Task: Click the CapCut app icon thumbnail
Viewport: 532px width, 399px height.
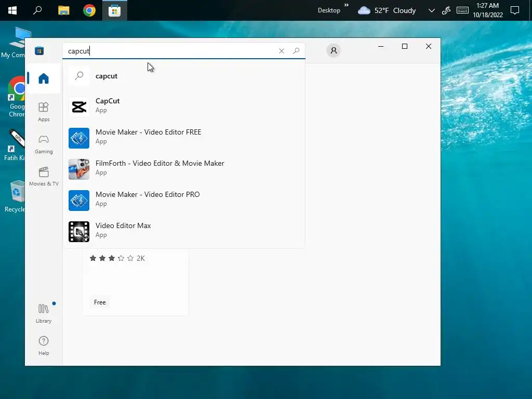Action: (79, 107)
